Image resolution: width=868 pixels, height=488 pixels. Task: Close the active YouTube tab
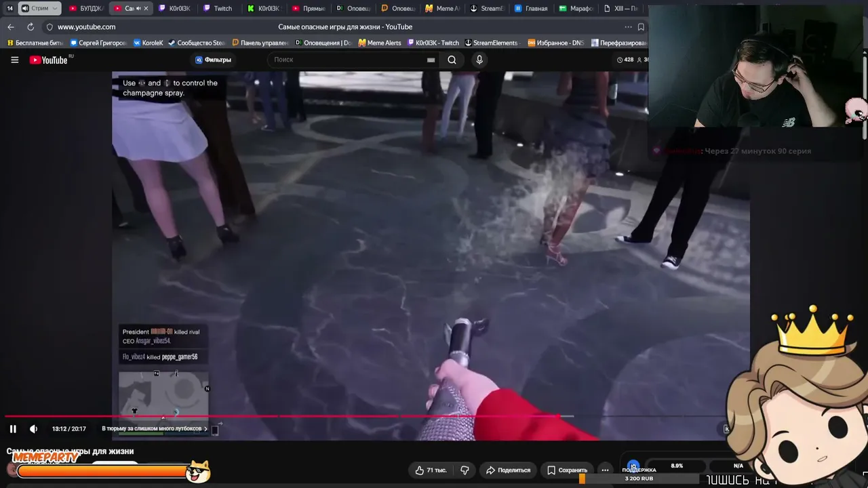point(146,9)
